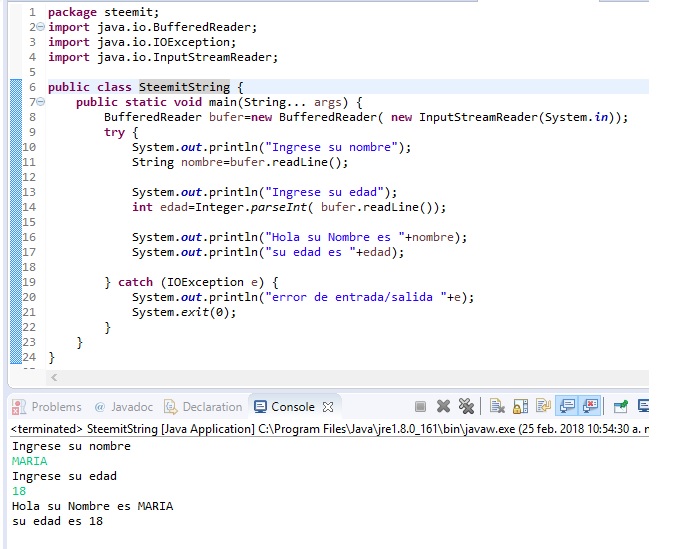Click console line 'su edad es 18'
Screen dimensions: 687x549
click(x=57, y=521)
